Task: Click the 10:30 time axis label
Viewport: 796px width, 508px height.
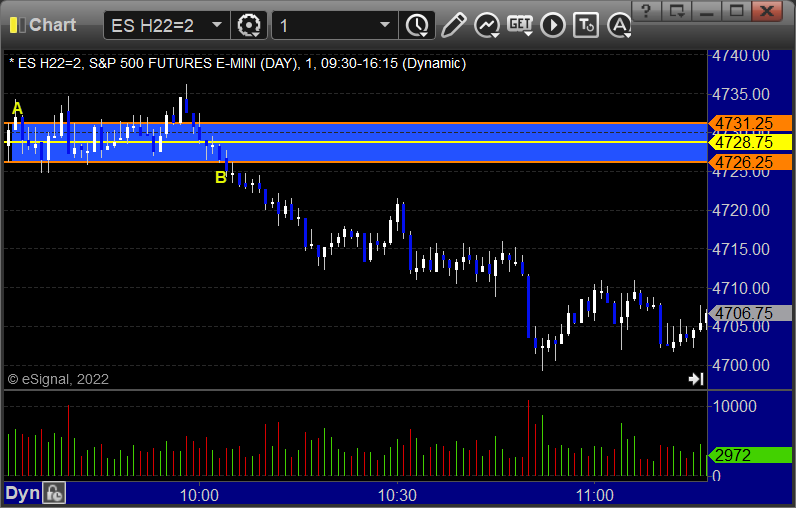Action: pos(397,495)
